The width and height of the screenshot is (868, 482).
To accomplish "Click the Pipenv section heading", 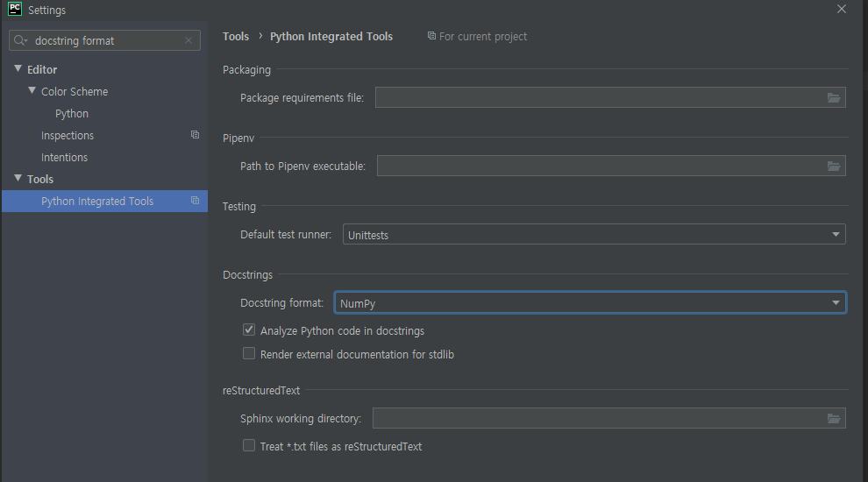I will (x=238, y=138).
